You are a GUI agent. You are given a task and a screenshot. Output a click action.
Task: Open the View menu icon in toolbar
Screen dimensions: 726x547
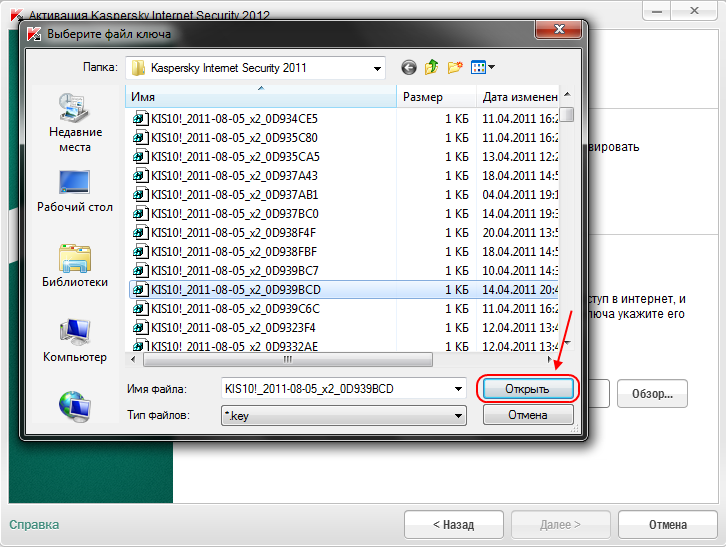483,68
